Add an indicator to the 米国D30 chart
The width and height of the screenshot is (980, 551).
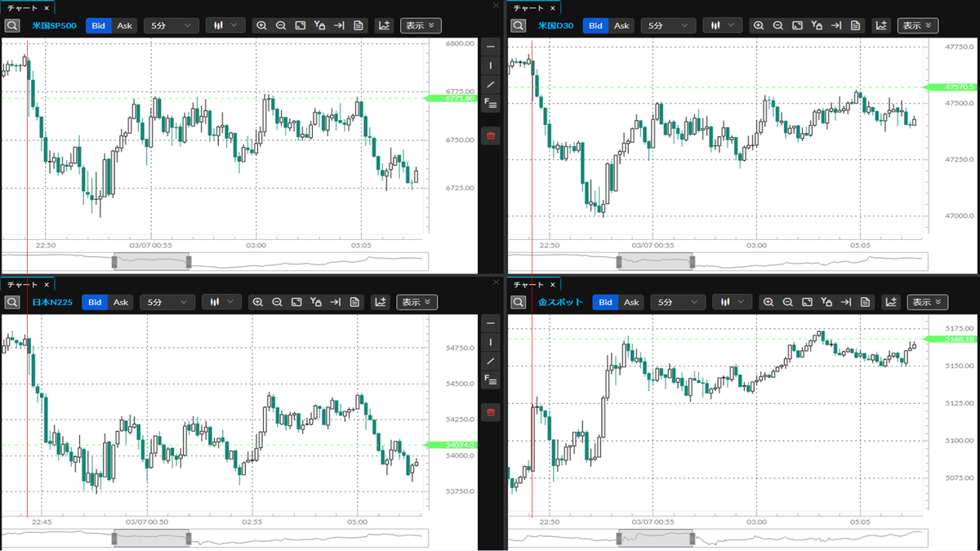point(881,25)
